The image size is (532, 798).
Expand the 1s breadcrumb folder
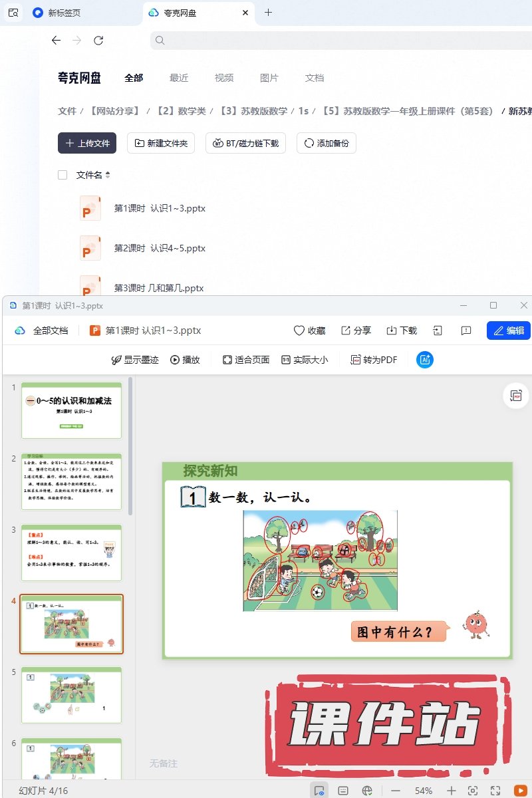coord(303,111)
